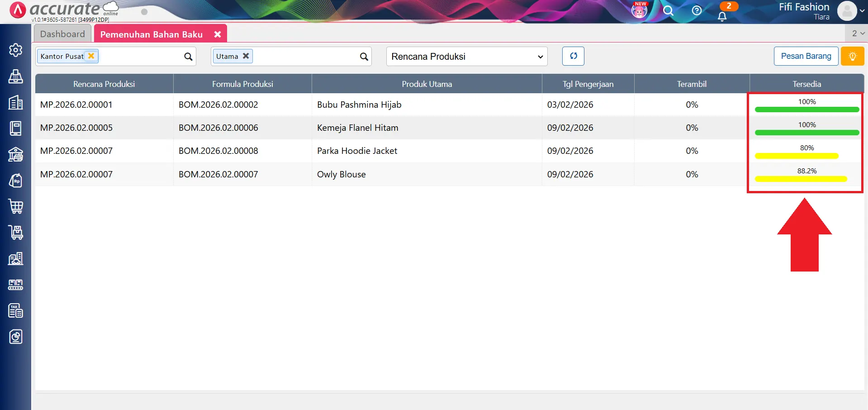This screenshot has width=868, height=410.
Task: Click the Pesan Barang button
Action: click(806, 56)
